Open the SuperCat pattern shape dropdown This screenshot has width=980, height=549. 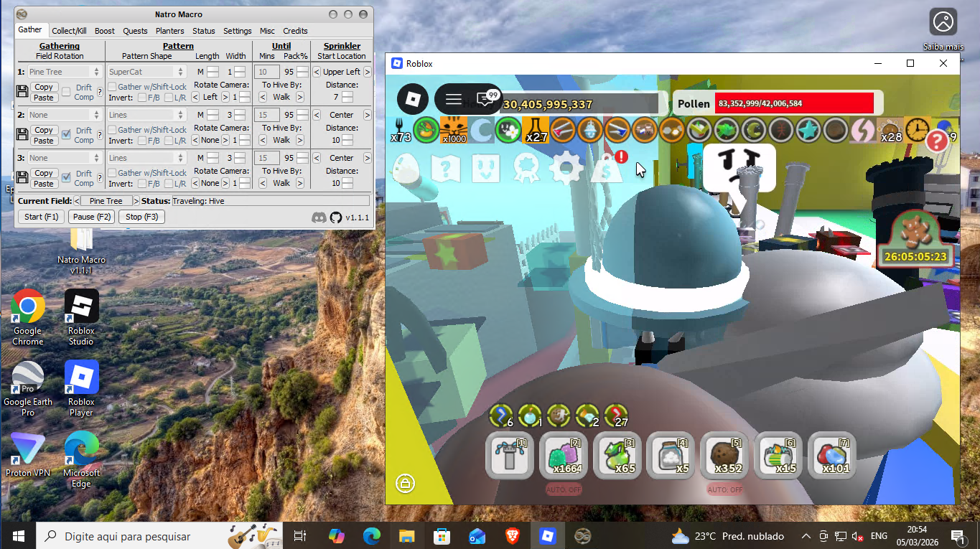[x=147, y=72]
